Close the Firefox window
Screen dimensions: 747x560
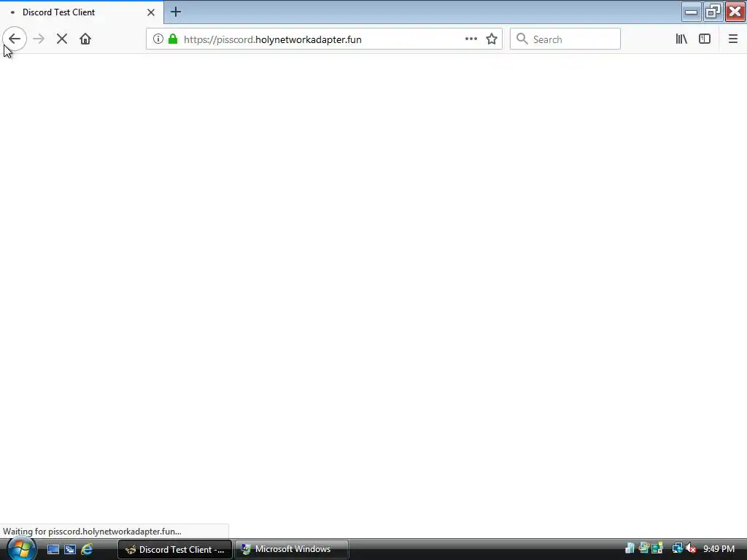[x=735, y=12]
